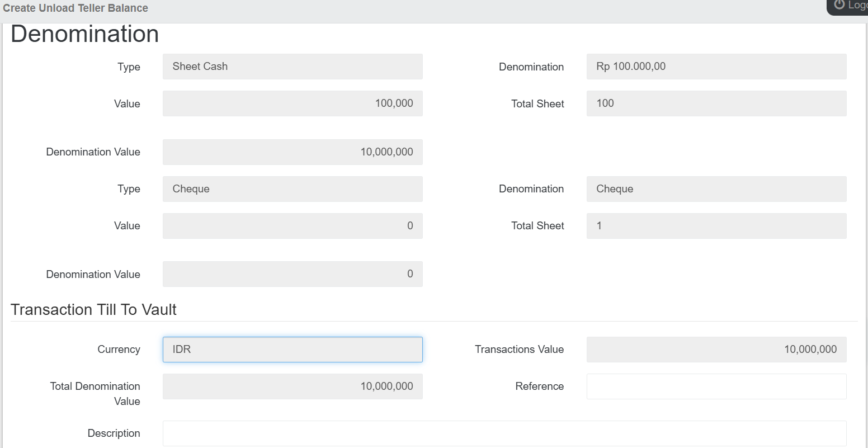The image size is (868, 448).
Task: Click the Rp 100.000,00 Denomination field
Action: pyautogui.click(x=716, y=67)
